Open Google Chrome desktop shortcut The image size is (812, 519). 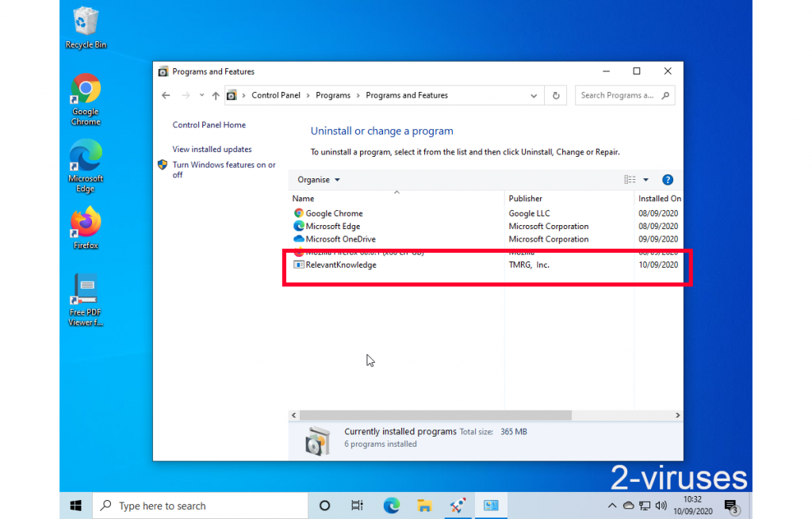[x=86, y=99]
